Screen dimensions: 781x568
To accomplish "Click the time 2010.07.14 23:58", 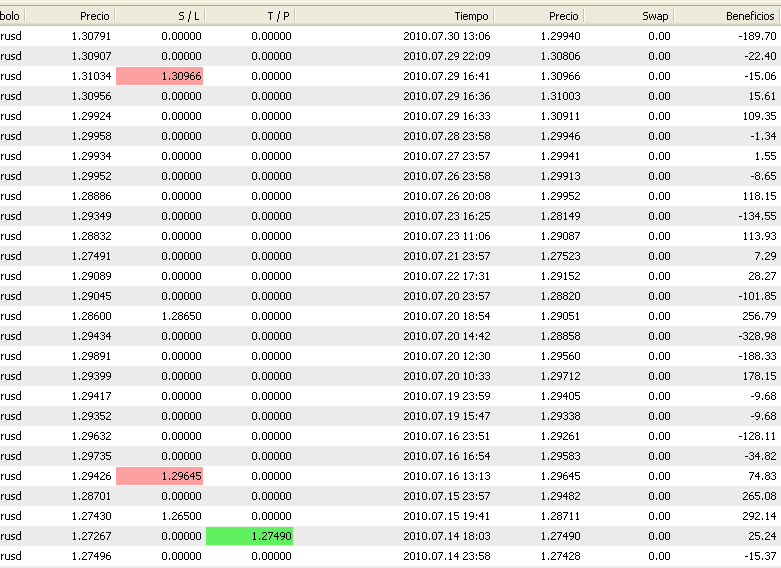I will tap(447, 556).
